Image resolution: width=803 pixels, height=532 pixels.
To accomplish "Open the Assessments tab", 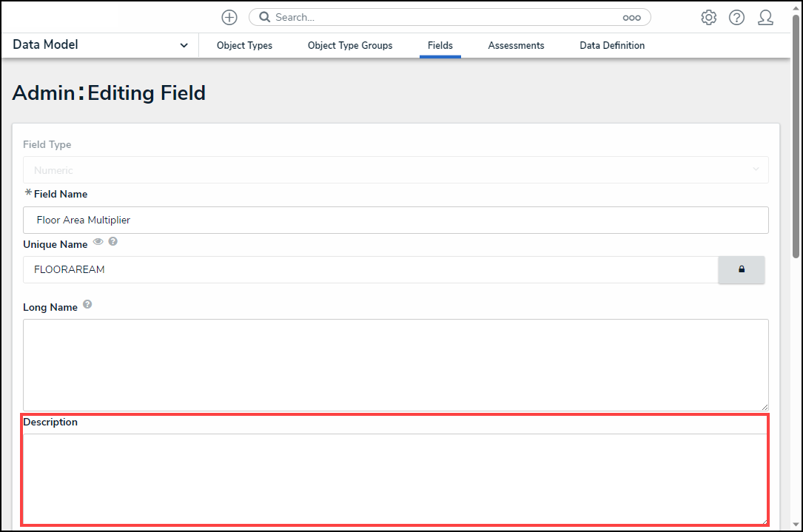I will [516, 46].
